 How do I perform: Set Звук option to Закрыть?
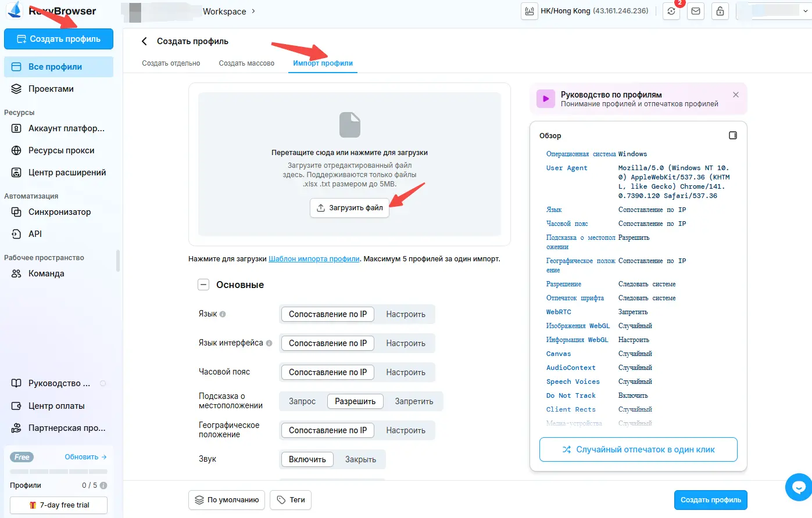(x=360, y=459)
